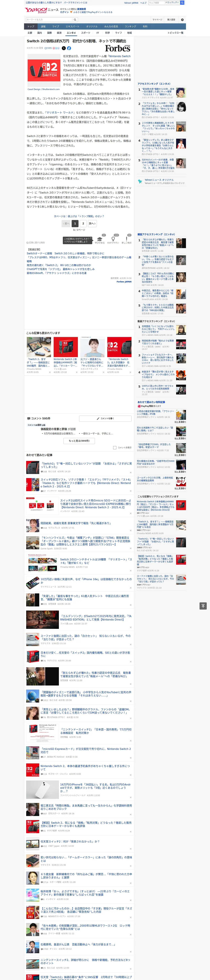Screen dimensions: 210x980
Task: Open the 595 comments count link
Action: click(48, 48)
